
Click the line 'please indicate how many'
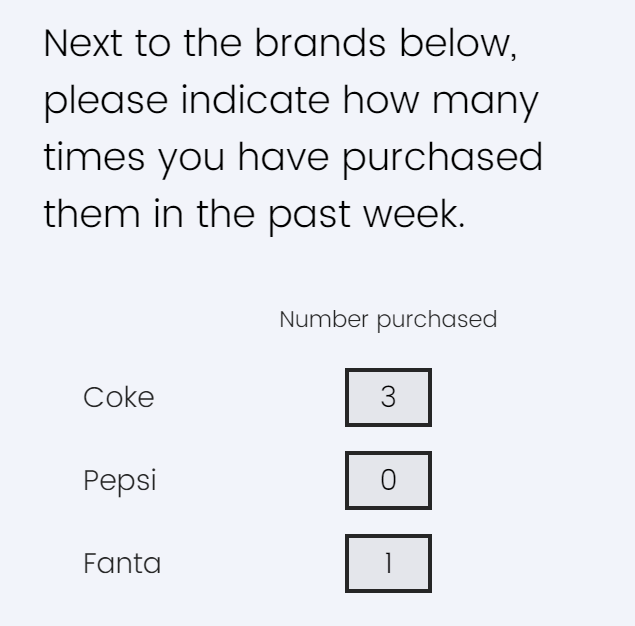click(291, 102)
